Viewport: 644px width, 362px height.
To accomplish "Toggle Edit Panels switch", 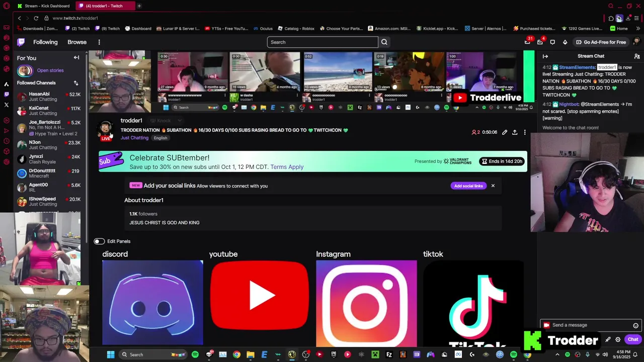I will [99, 241].
